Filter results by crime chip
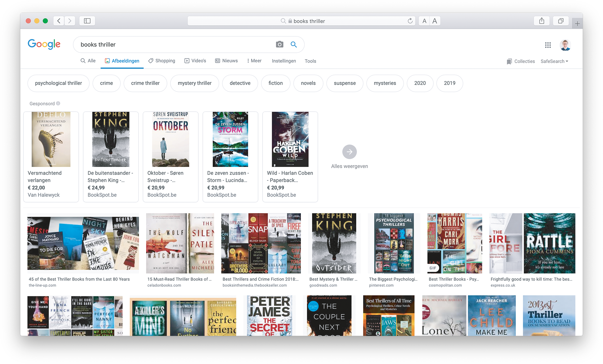 pos(106,83)
